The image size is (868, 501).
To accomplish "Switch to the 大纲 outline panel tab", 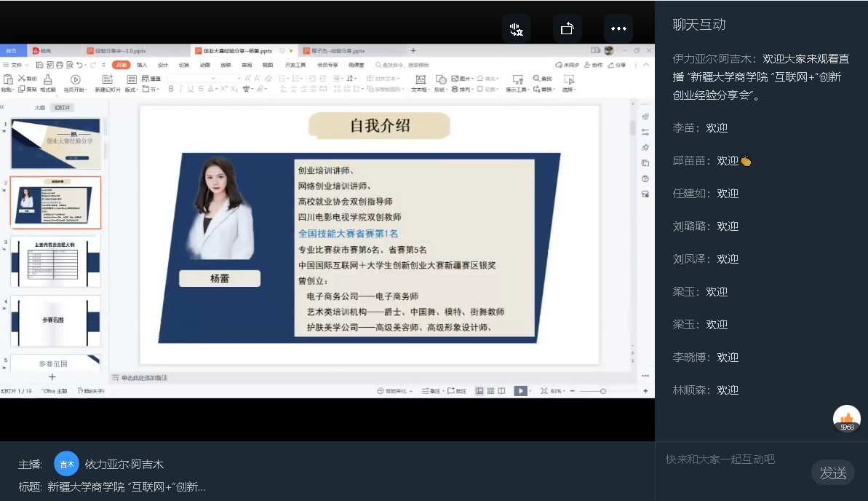I will tap(40, 108).
